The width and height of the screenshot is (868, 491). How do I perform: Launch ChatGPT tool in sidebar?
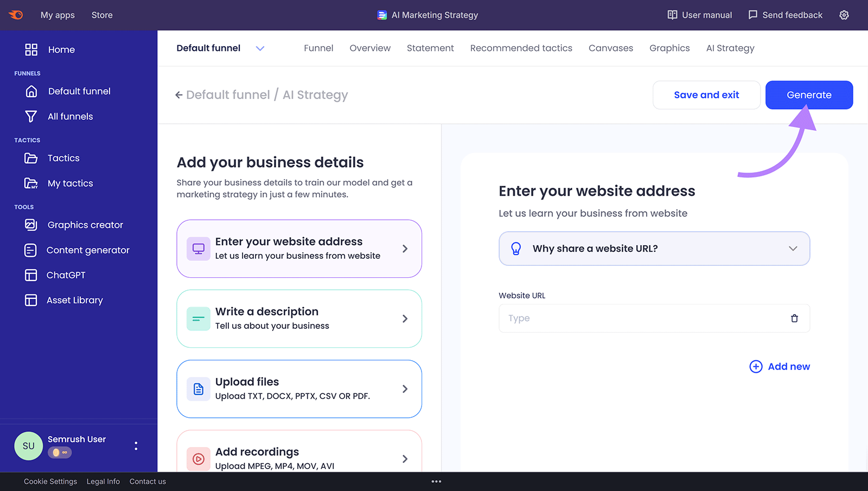[x=65, y=275]
